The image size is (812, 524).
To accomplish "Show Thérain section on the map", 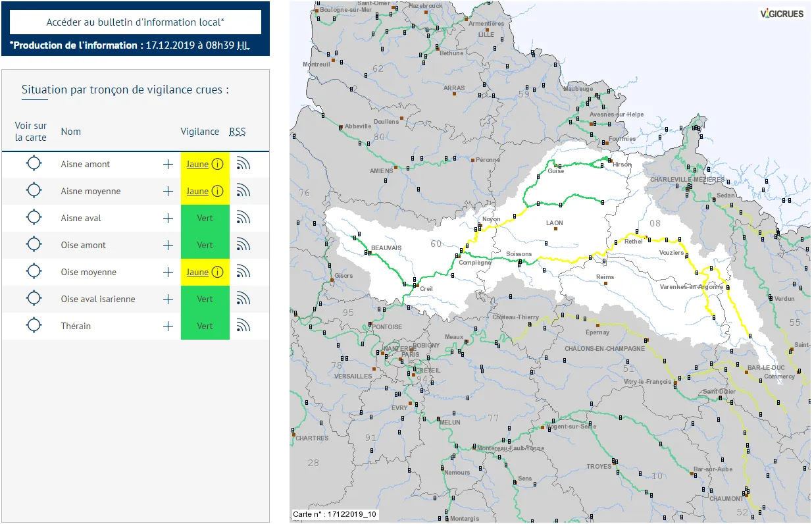I will [34, 326].
